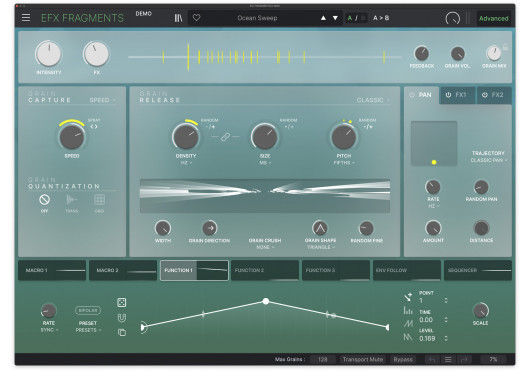
Task: Open the Pan Rate HZ dropdown
Action: [433, 206]
